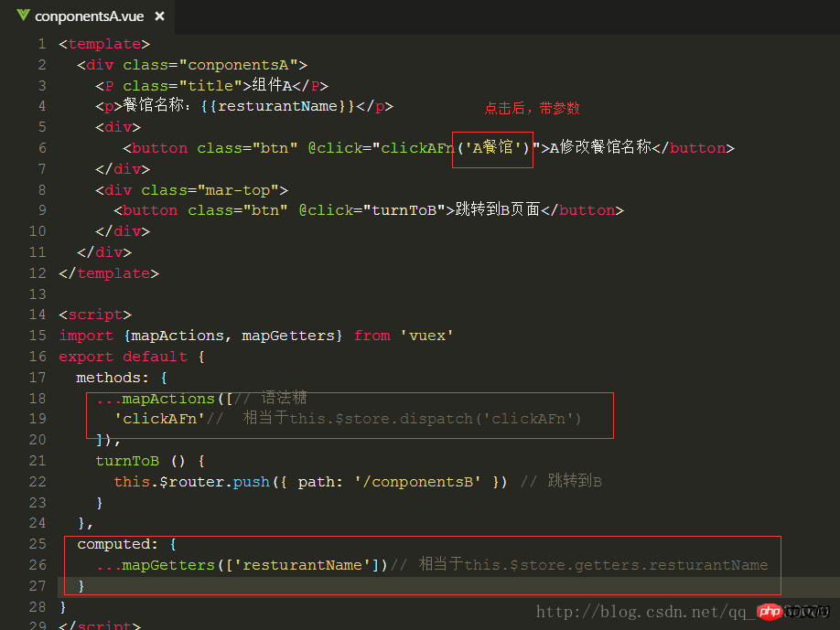Viewport: 840px width, 630px height.
Task: Place the cursor on the opening <template> tag
Action: pos(104,44)
